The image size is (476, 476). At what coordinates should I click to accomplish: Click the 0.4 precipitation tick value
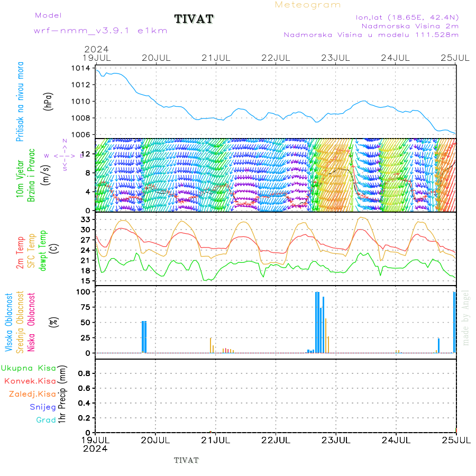[84, 404]
